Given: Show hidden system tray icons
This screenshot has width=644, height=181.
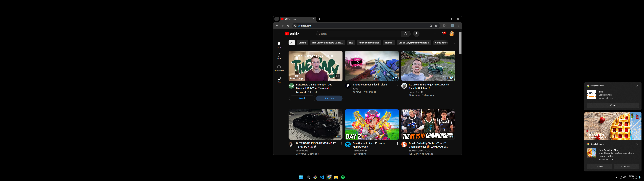Looking at the screenshot, I should coord(616,177).
